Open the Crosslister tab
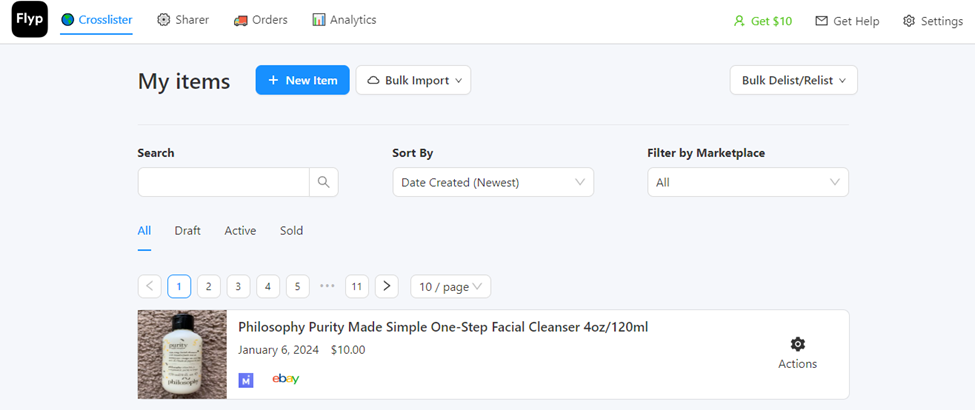The height and width of the screenshot is (410, 975). coord(96,20)
